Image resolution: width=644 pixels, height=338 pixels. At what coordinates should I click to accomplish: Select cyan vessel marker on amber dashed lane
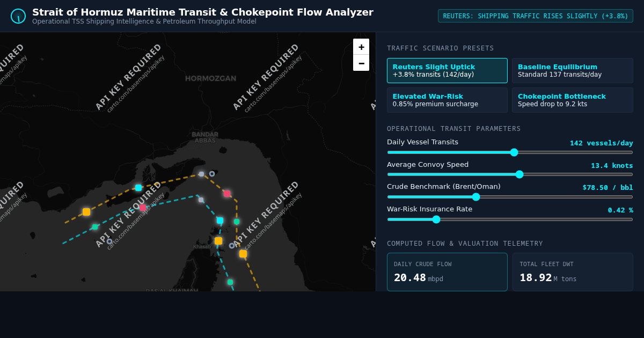point(138,188)
